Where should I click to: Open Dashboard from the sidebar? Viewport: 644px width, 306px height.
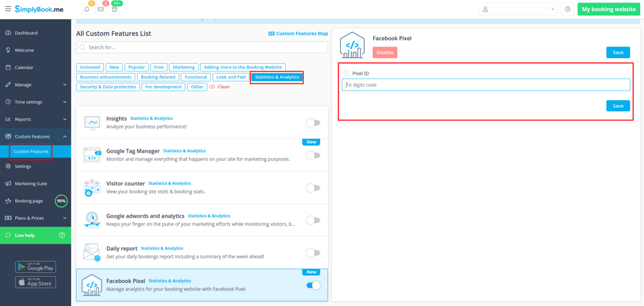coord(26,33)
